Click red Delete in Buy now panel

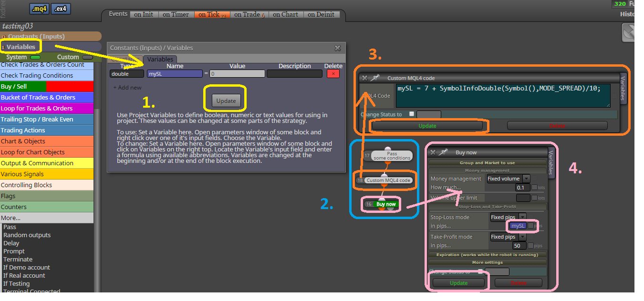(519, 283)
